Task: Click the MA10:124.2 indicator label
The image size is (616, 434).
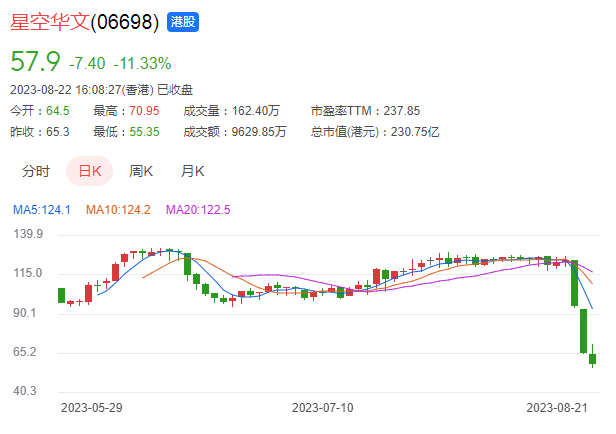Action: click(118, 210)
